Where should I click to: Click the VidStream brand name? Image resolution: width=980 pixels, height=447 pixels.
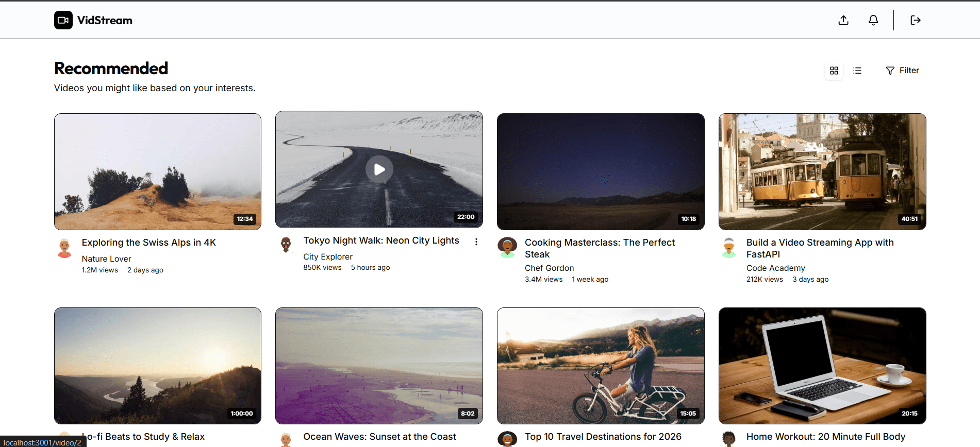(x=105, y=21)
